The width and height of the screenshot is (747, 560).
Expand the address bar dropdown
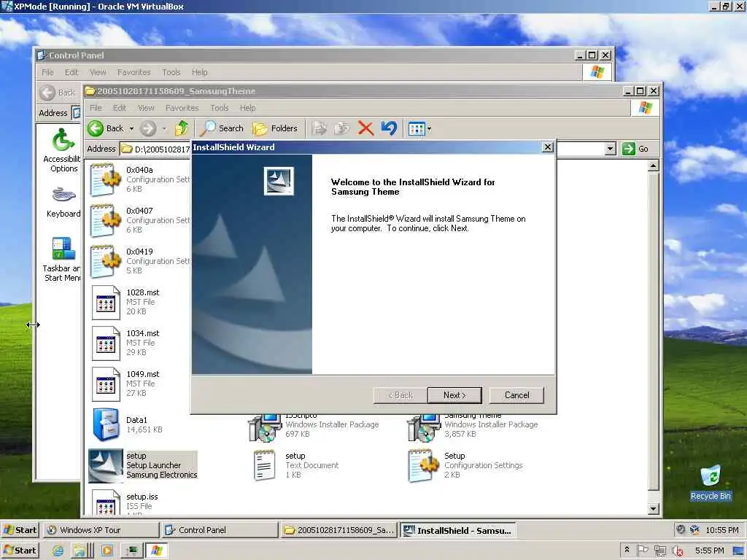611,149
